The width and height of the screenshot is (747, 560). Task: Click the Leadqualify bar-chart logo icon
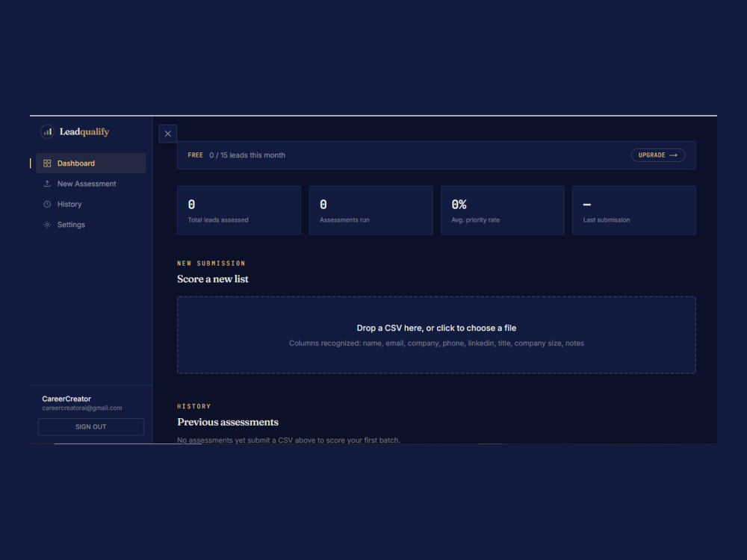pos(47,131)
